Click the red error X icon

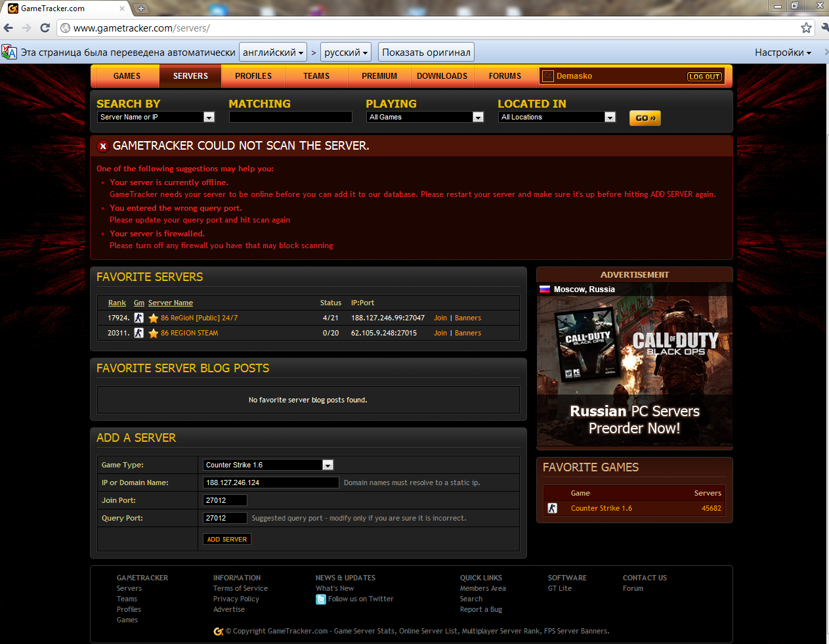tap(102, 146)
